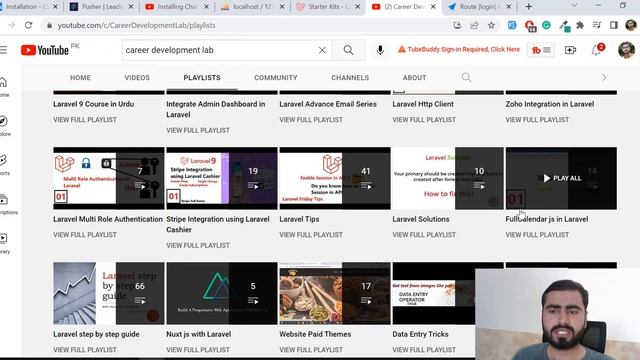640x360 pixels.
Task: Open the media control toolbar icon
Action: 597,25
